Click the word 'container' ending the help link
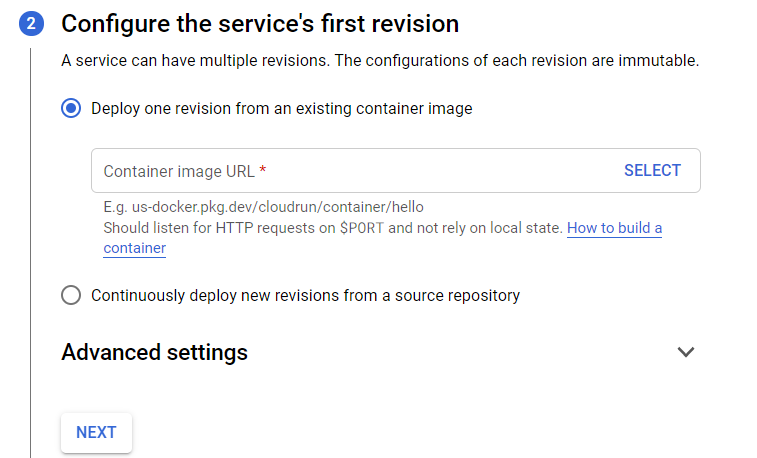The image size is (757, 458). click(x=134, y=248)
